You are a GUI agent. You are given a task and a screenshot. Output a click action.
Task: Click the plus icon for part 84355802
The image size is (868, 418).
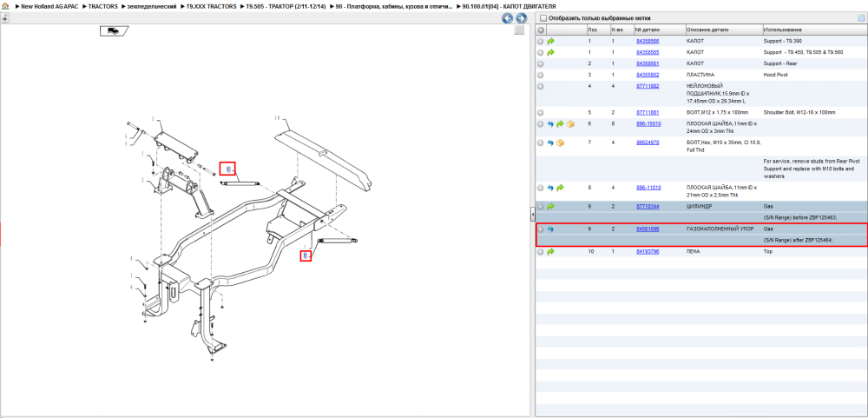541,75
